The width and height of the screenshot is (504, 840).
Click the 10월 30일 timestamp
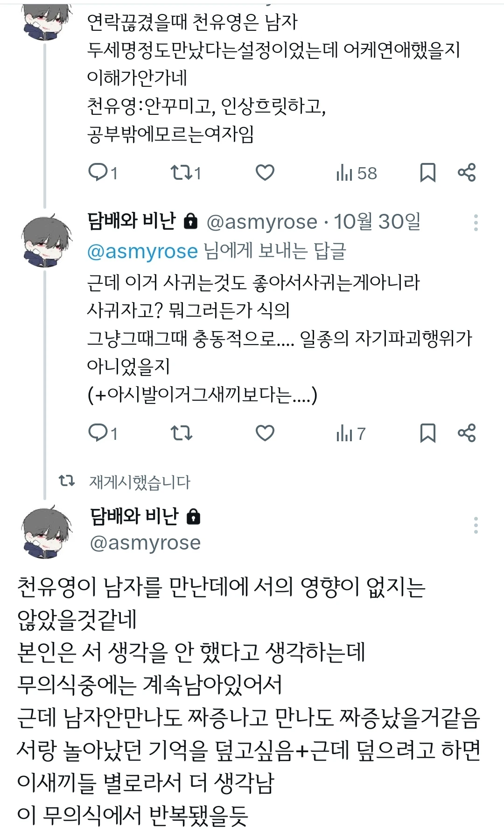[x=377, y=222]
